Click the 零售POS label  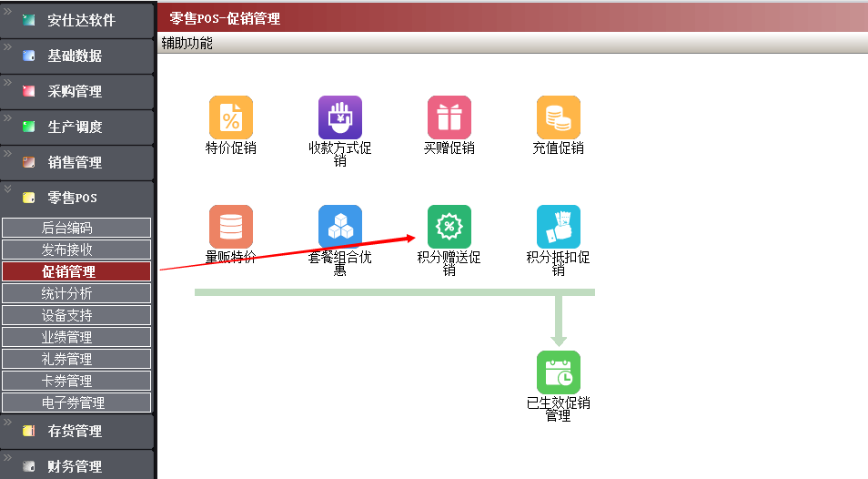click(73, 198)
